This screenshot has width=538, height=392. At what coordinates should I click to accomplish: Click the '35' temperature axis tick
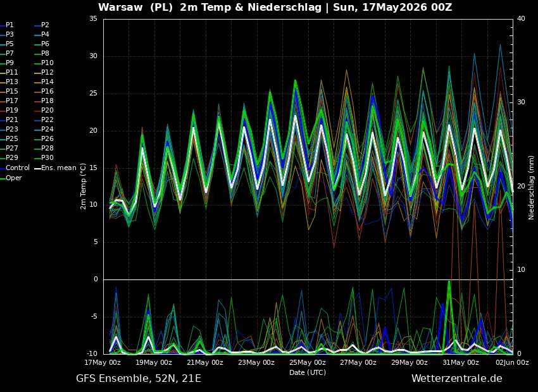pyautogui.click(x=94, y=19)
